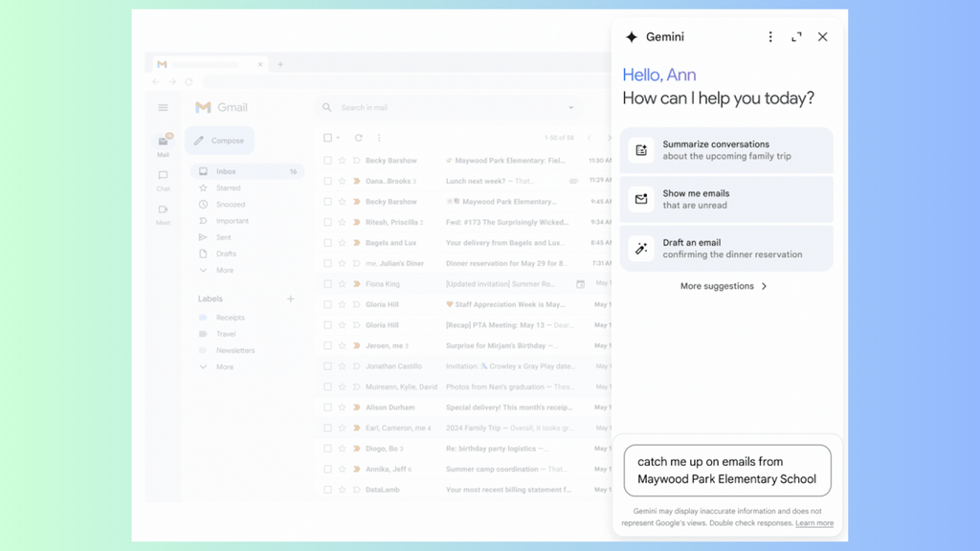Open select-all dropdown arrow

[x=338, y=138]
